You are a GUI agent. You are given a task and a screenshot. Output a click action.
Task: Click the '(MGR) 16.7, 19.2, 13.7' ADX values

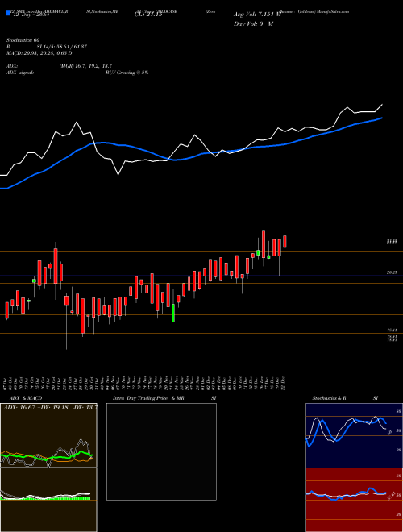(x=85, y=66)
